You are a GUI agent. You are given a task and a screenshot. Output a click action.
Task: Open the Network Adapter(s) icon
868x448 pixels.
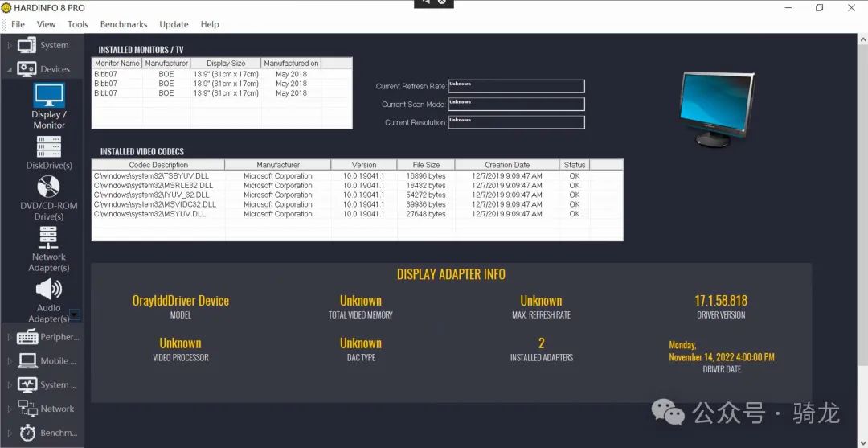(49, 237)
